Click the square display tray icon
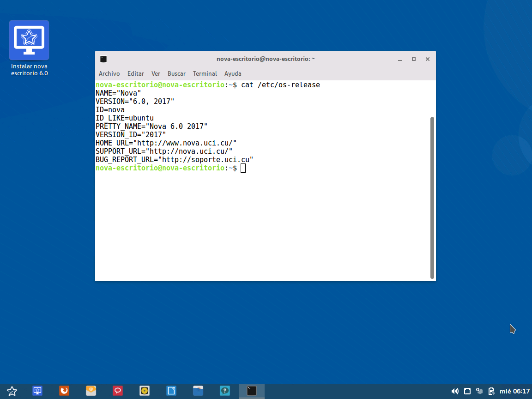 point(467,391)
